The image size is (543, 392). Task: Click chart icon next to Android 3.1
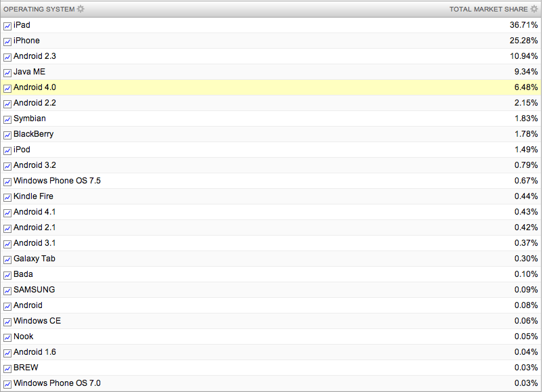(7, 244)
